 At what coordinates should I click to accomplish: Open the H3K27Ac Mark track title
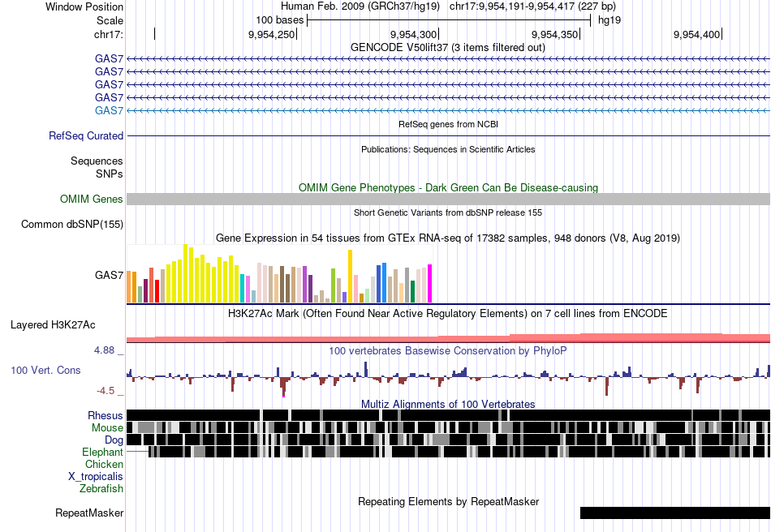(x=447, y=313)
